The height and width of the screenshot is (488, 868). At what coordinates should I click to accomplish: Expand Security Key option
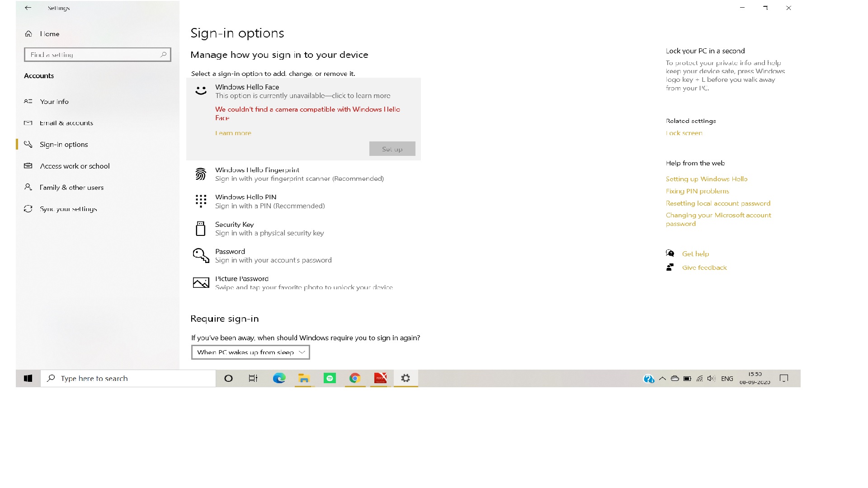(x=303, y=229)
